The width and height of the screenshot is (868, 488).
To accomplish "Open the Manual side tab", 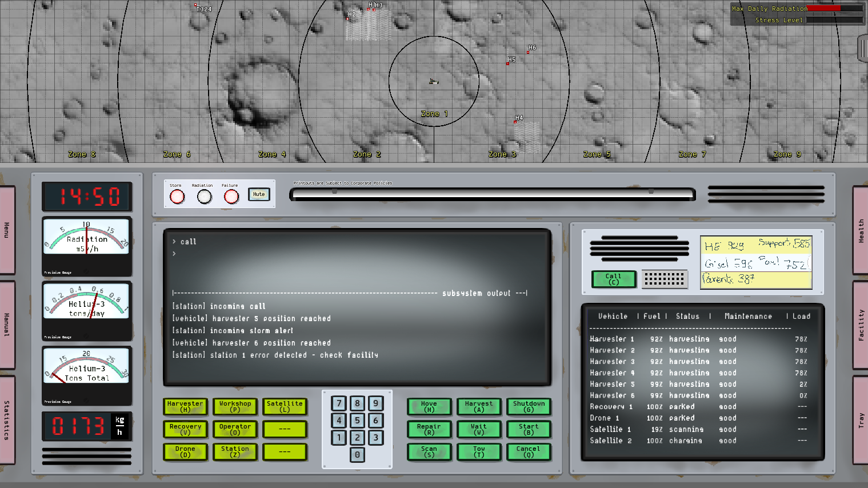I will (7, 325).
